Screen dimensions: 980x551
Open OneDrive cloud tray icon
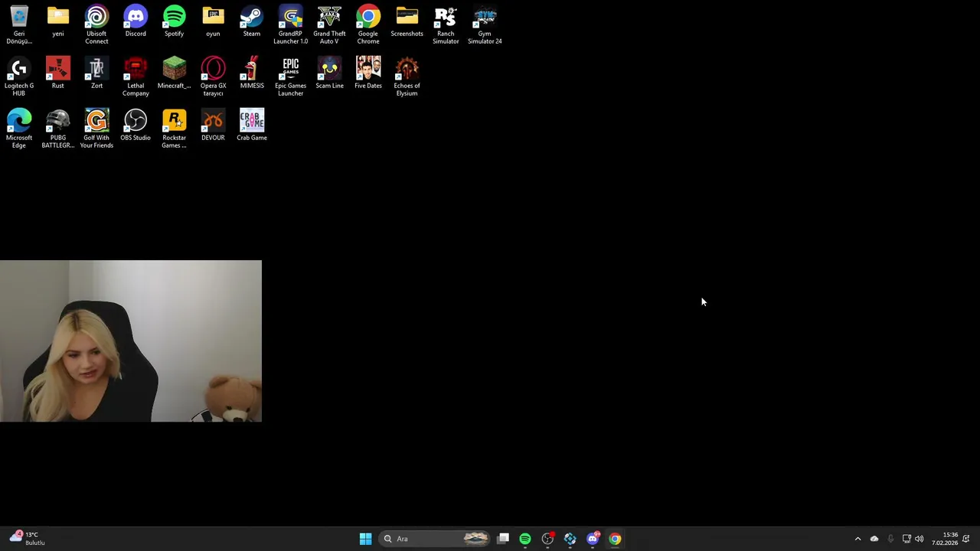tap(874, 539)
